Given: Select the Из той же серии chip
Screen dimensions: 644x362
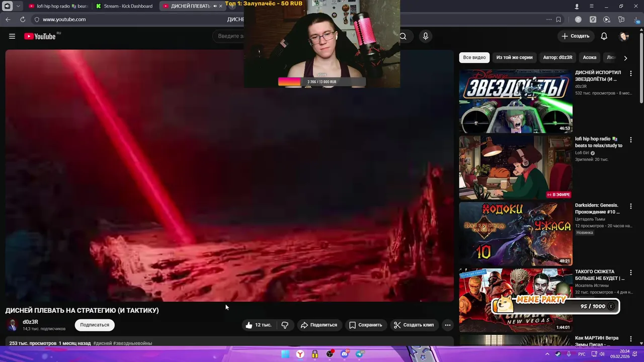Looking at the screenshot, I should point(514,57).
